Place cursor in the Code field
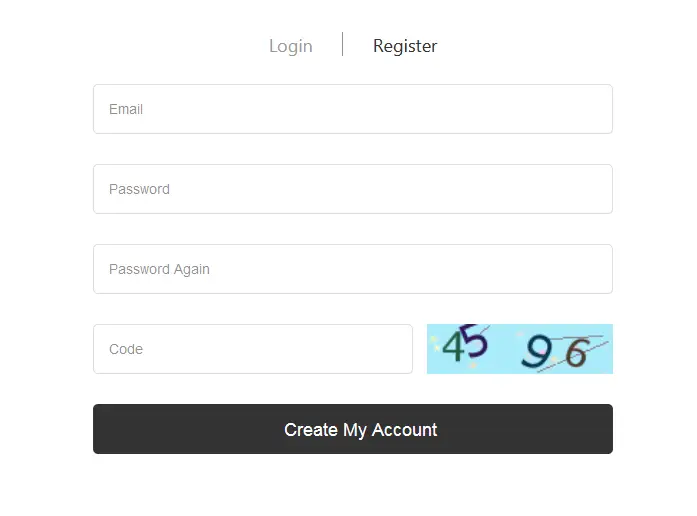Viewport: 697px width, 516px height. tap(253, 349)
